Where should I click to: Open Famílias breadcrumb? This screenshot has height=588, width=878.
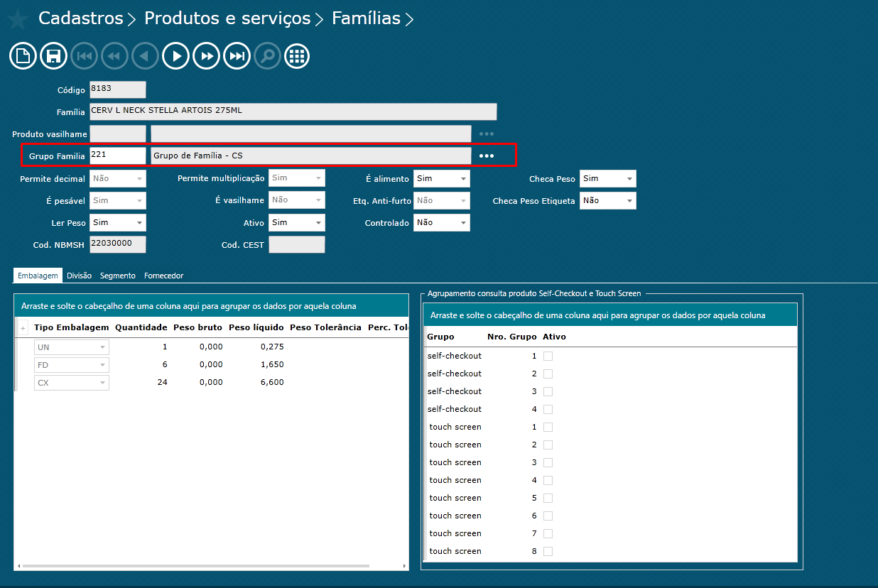[367, 18]
